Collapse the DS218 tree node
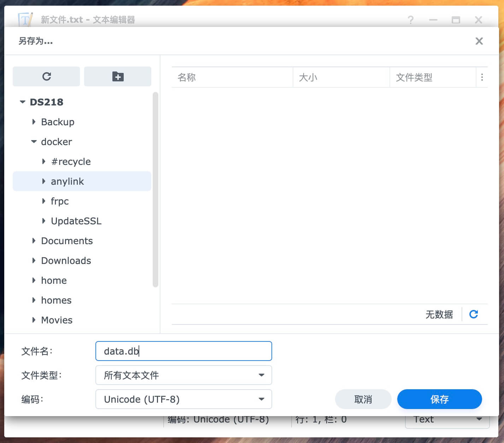 (x=23, y=102)
